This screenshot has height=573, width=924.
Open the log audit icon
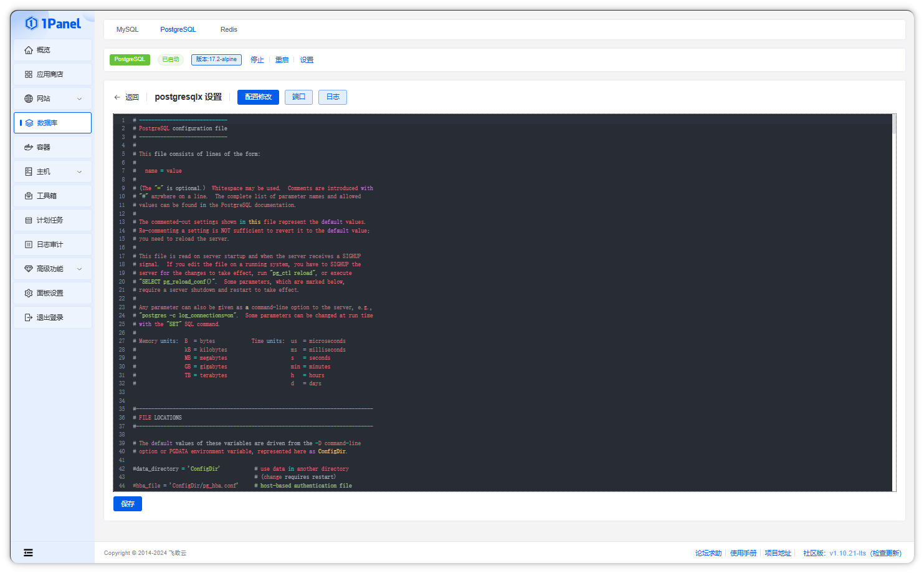click(x=29, y=244)
